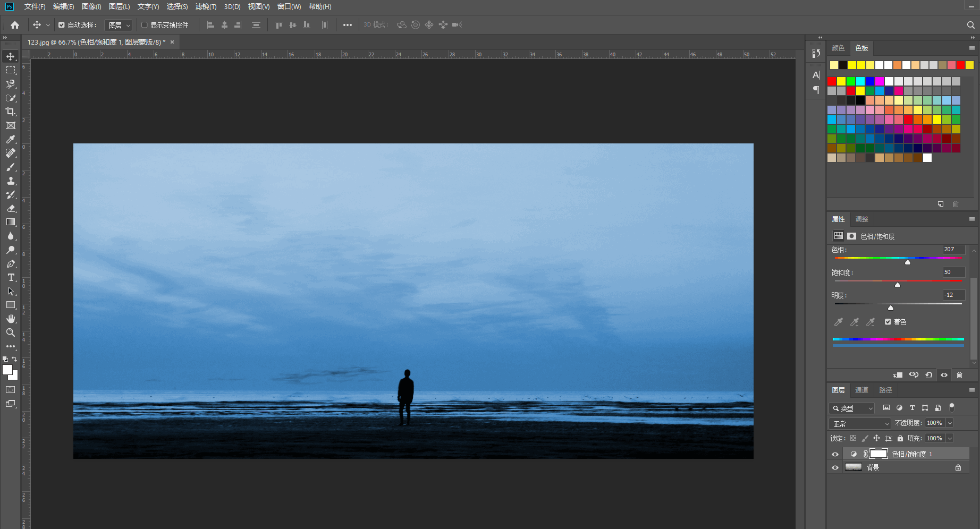980x529 pixels.
Task: Select the Blur tool
Action: coord(11,236)
